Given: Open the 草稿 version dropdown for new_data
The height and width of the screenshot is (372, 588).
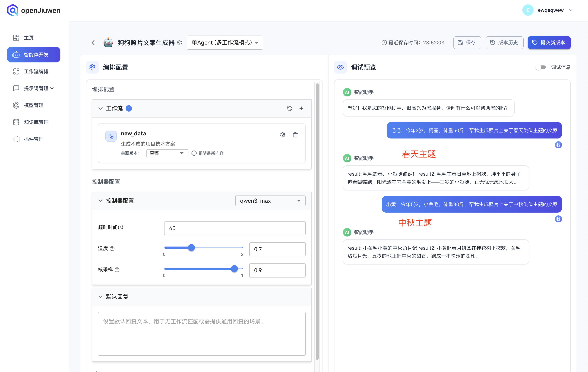Looking at the screenshot, I should [167, 153].
